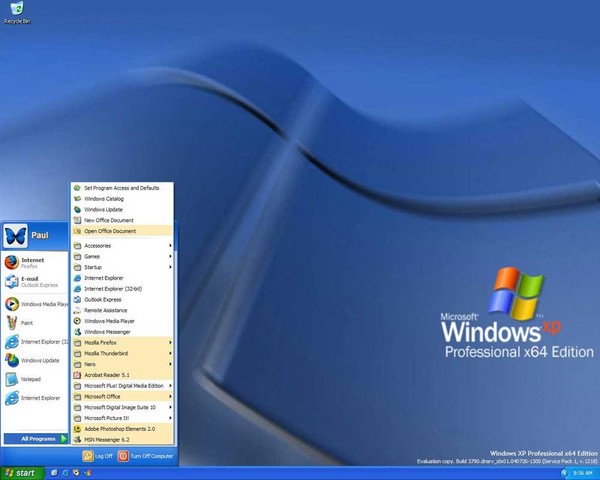Click the Paul user butterfly picture
600x480 pixels.
[15, 236]
